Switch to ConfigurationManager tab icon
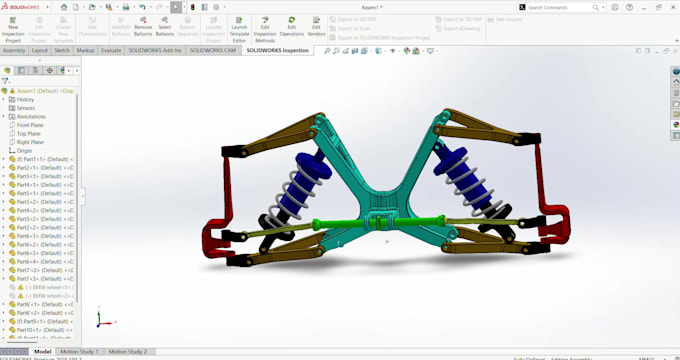This screenshot has width=680, height=360. pyautogui.click(x=36, y=70)
